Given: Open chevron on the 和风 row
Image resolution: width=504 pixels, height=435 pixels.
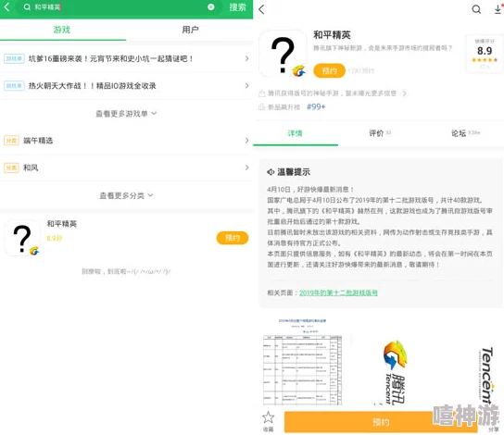Looking at the screenshot, I should click(246, 168).
